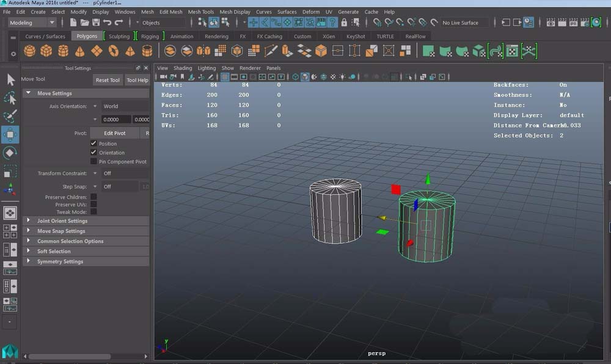Click the polygon Cone shelf icon

coord(79,51)
